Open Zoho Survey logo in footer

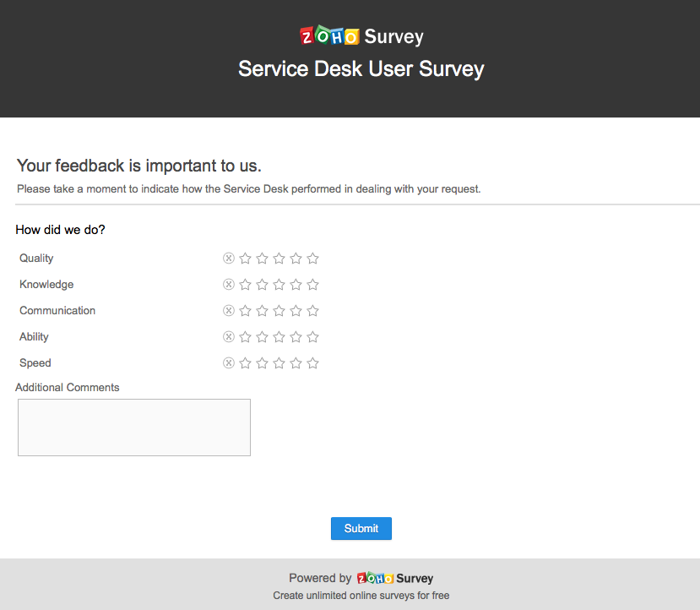tap(395, 579)
